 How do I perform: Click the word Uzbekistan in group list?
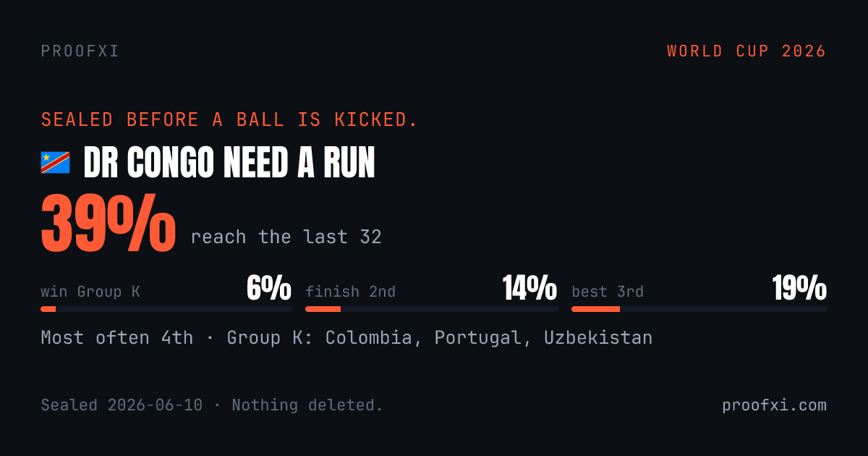[x=598, y=337]
